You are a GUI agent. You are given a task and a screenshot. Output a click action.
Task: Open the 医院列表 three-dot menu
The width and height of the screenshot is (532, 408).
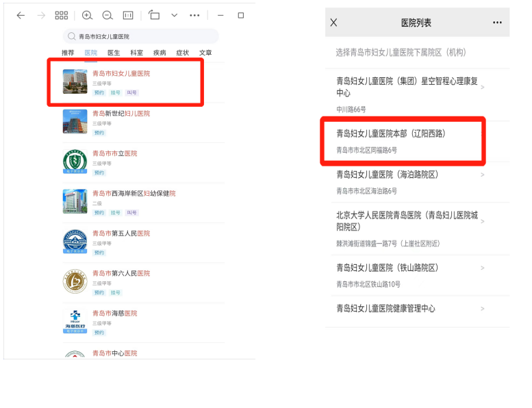tap(497, 23)
